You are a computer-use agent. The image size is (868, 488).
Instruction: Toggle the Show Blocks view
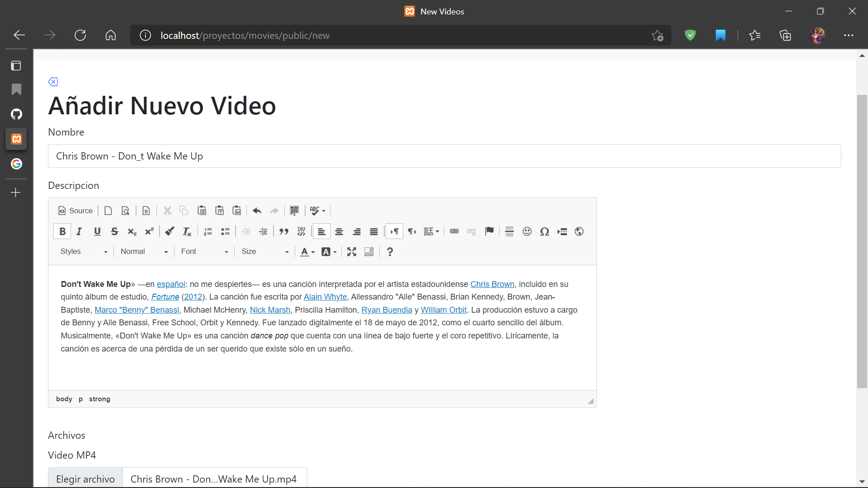pyautogui.click(x=369, y=252)
